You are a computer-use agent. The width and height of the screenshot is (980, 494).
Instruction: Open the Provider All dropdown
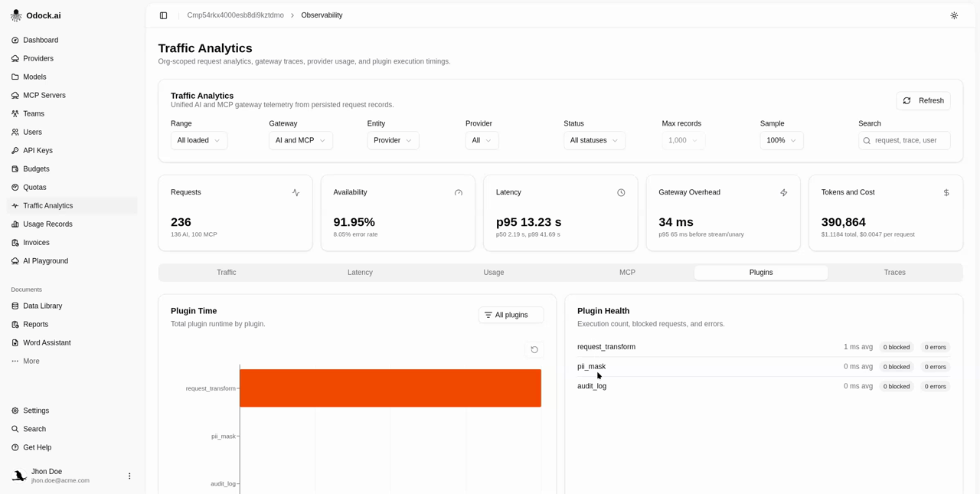coord(482,140)
